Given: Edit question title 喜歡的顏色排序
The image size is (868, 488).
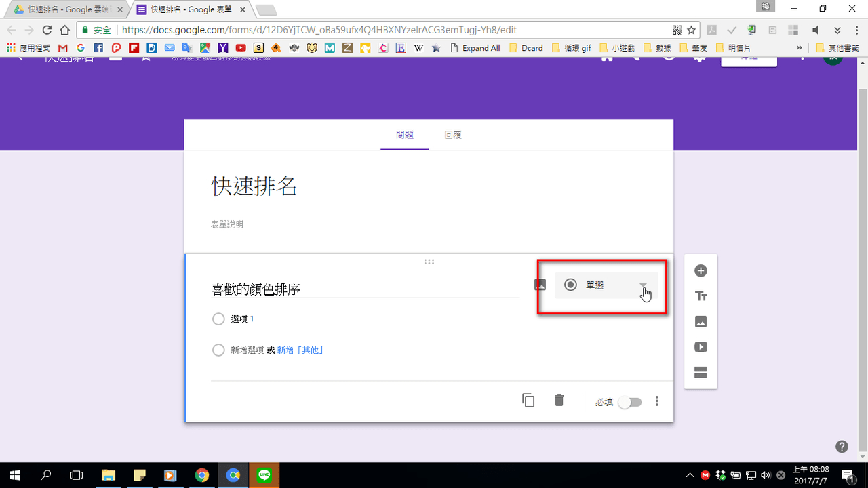Looking at the screenshot, I should pos(365,289).
